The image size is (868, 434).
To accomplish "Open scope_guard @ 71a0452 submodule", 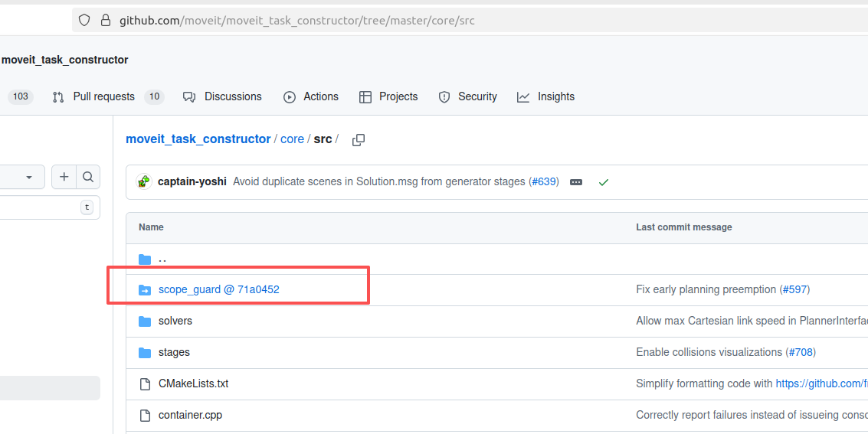I will [x=219, y=289].
